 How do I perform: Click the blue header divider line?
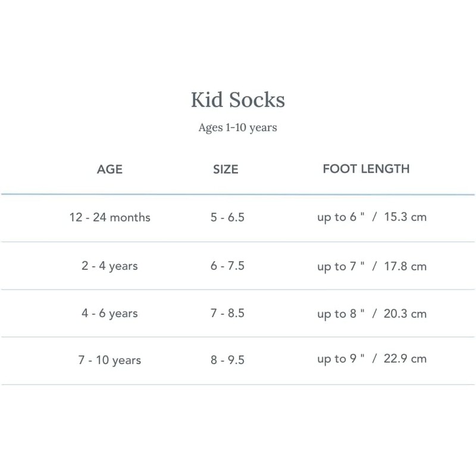tap(238, 195)
